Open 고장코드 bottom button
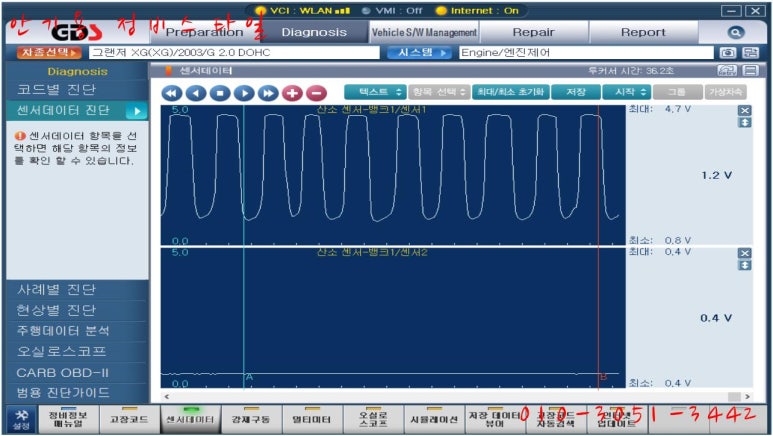 (129, 419)
